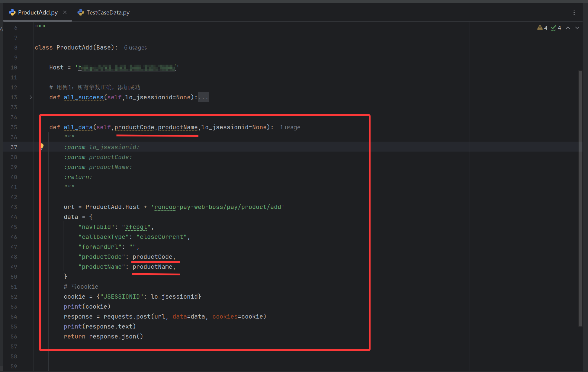Expand the folded all_success method chevron

(31, 97)
